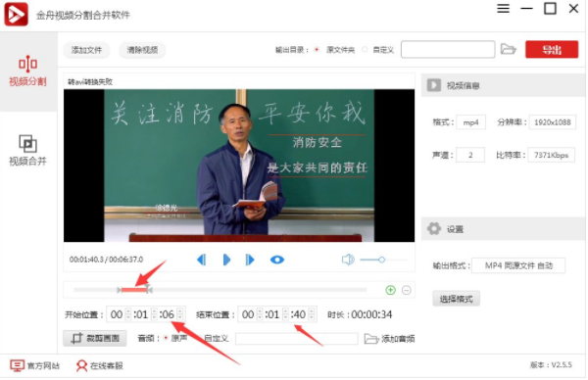Open output folder browse icon
588x380 pixels.
click(509, 49)
